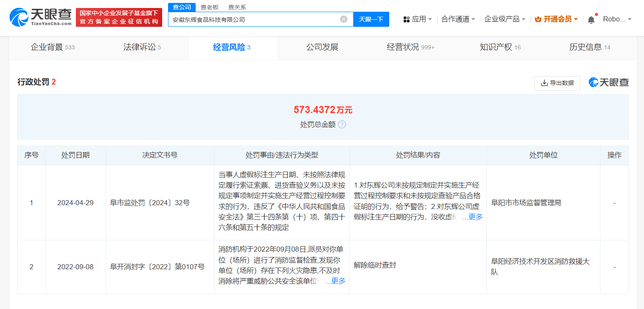
Task: Open notifications via the bell icon
Action: [x=591, y=18]
